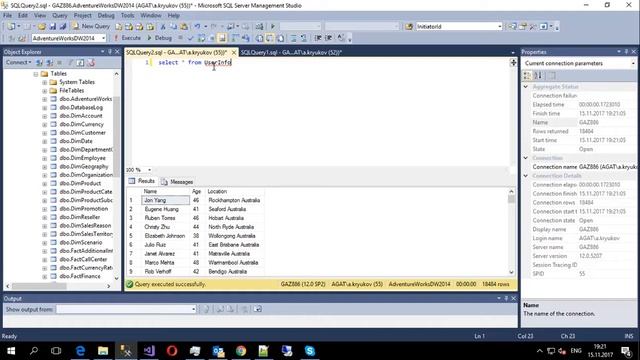
Task: Open Current connection parameters dropdown
Action: pos(633,63)
